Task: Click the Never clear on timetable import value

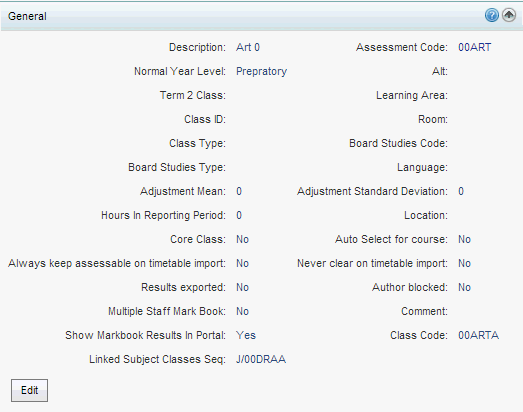Action: [x=464, y=263]
